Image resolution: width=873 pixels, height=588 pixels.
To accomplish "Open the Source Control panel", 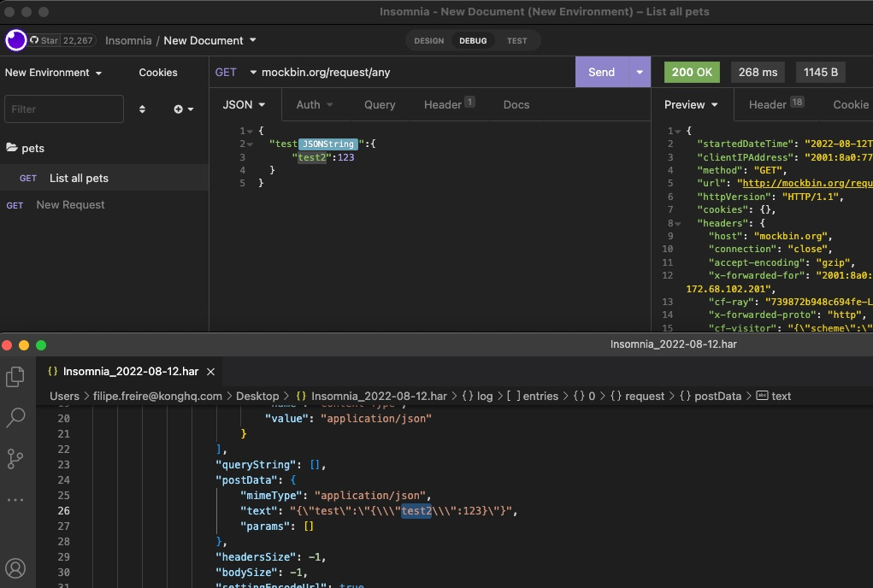I will pos(15,459).
